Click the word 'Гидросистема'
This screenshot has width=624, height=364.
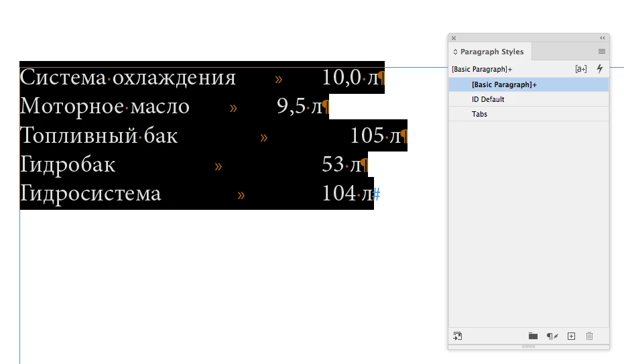tap(90, 194)
